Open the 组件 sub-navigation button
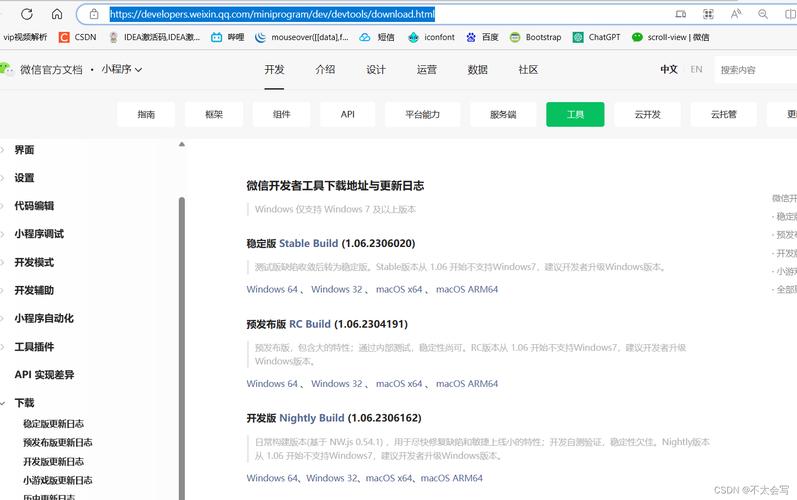 coord(281,114)
